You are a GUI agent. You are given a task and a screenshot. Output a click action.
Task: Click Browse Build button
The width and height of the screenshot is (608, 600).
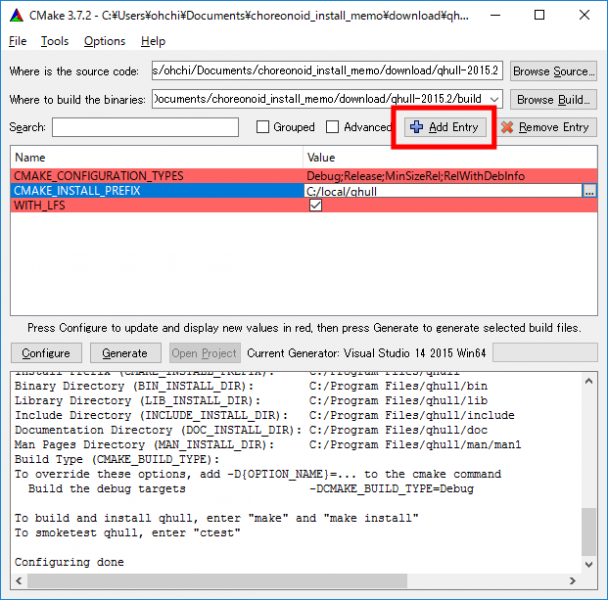[553, 99]
